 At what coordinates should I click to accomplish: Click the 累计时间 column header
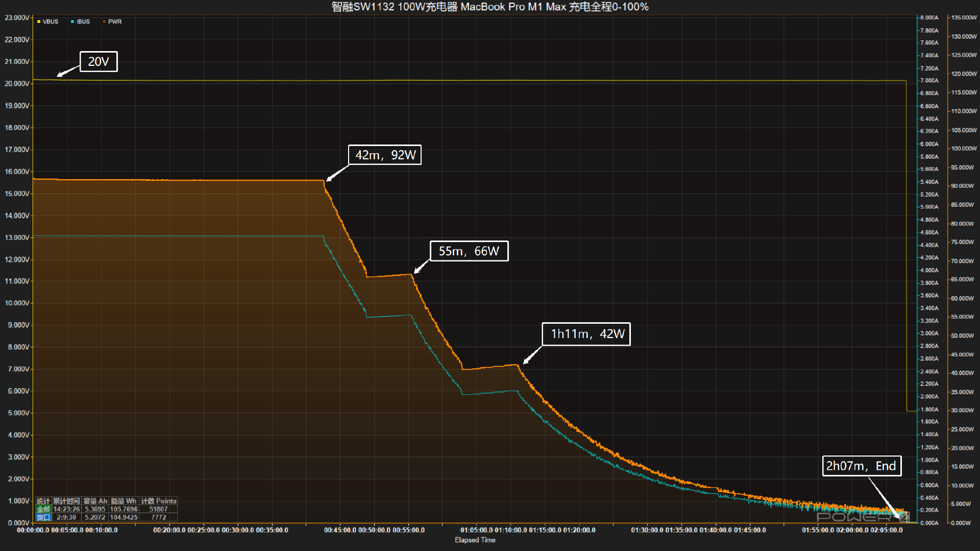click(x=66, y=501)
